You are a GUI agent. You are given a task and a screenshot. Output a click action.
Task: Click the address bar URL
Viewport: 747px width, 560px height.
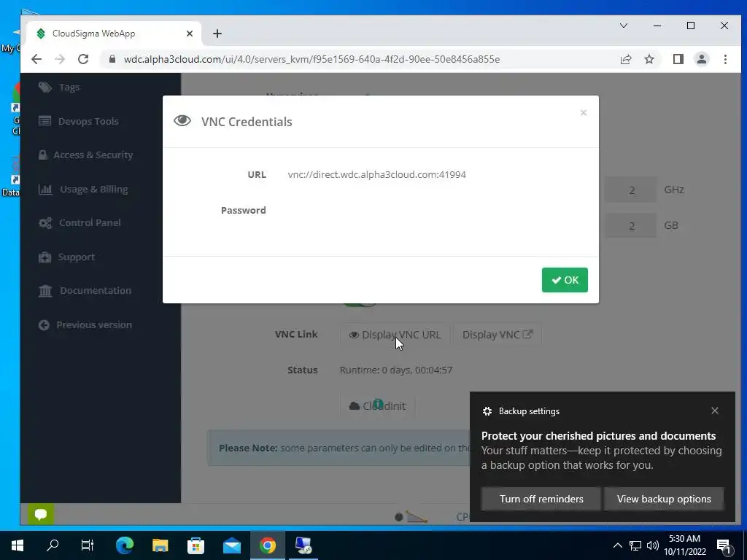pyautogui.click(x=311, y=59)
